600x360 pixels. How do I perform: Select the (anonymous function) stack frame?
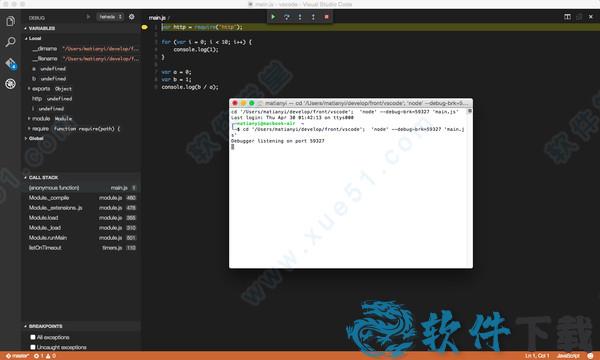[82, 187]
